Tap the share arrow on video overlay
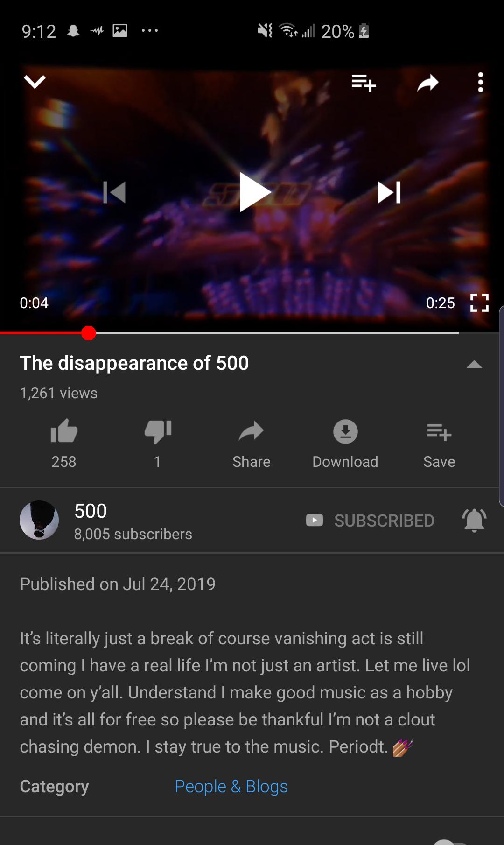Viewport: 504px width, 845px height. pos(428,83)
